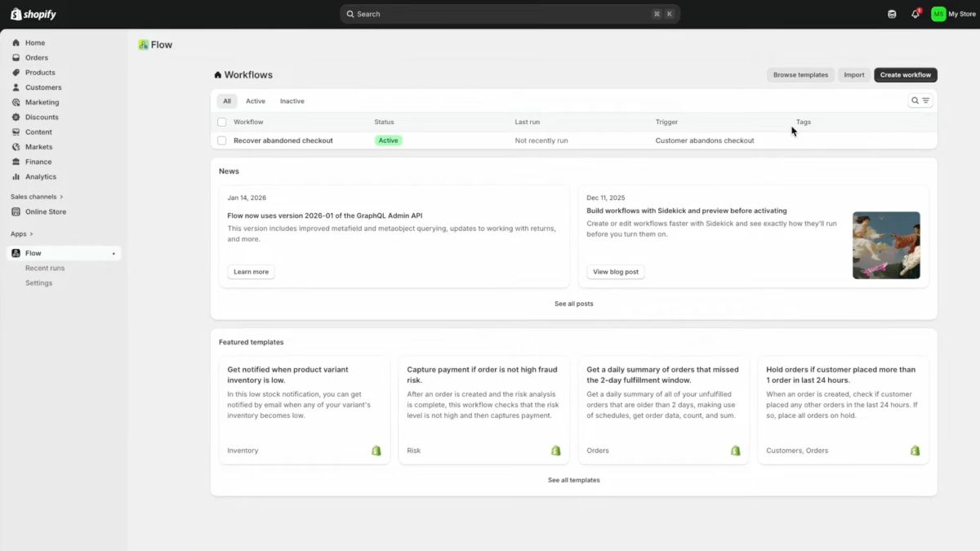
Task: Open the Sidekick assistant icon in top bar
Action: coord(892,14)
